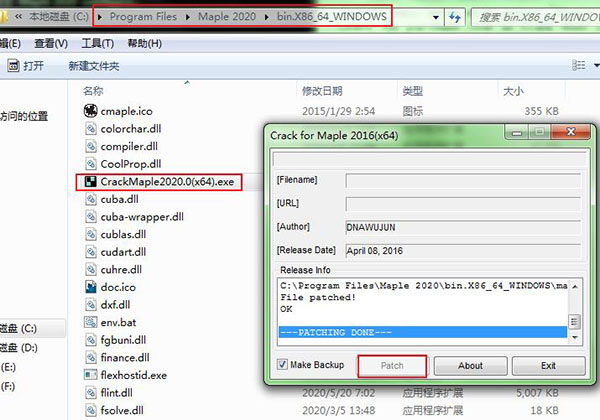Image resolution: width=600 pixels, height=420 pixels.
Task: Click the search box in Explorer
Action: 535,17
